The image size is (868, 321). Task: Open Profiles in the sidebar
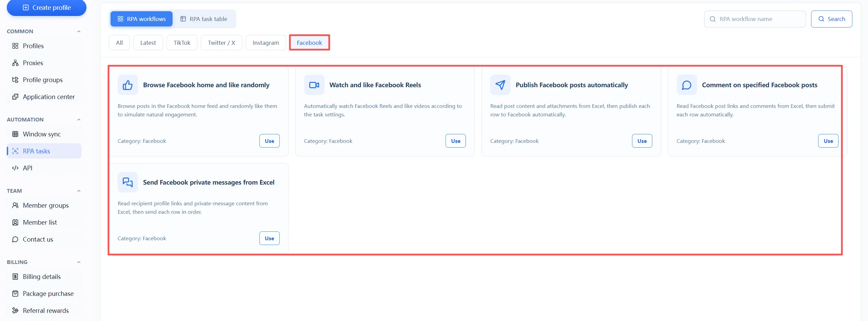(x=44, y=46)
